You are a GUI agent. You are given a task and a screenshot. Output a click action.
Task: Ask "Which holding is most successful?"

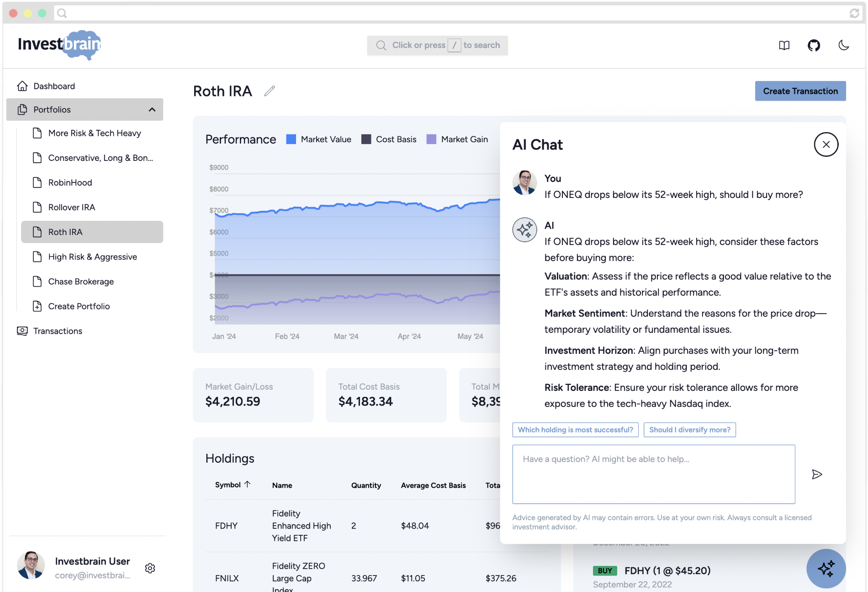(575, 430)
